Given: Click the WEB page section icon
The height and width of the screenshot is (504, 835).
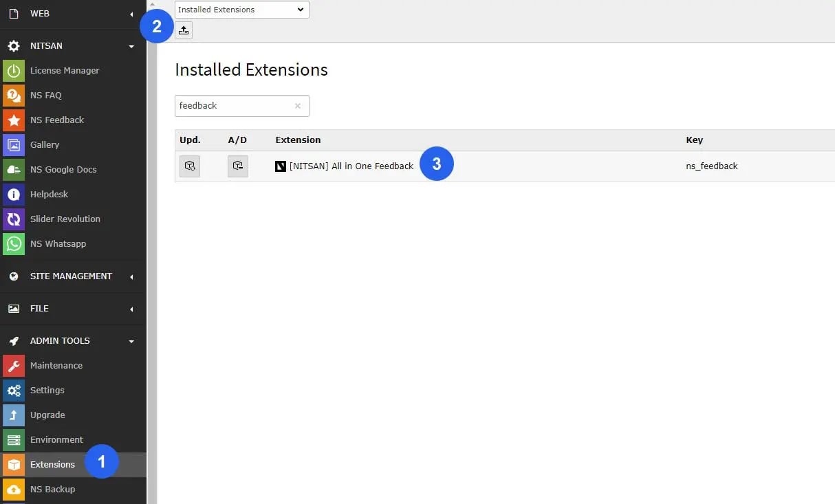Looking at the screenshot, I should tap(14, 14).
